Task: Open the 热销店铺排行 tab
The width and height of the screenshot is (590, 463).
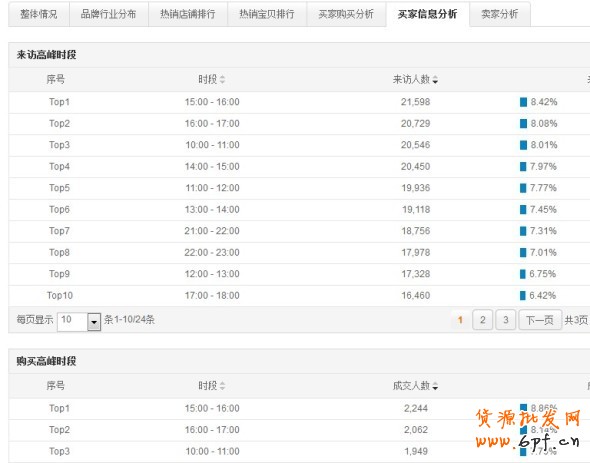Action: 188,14
